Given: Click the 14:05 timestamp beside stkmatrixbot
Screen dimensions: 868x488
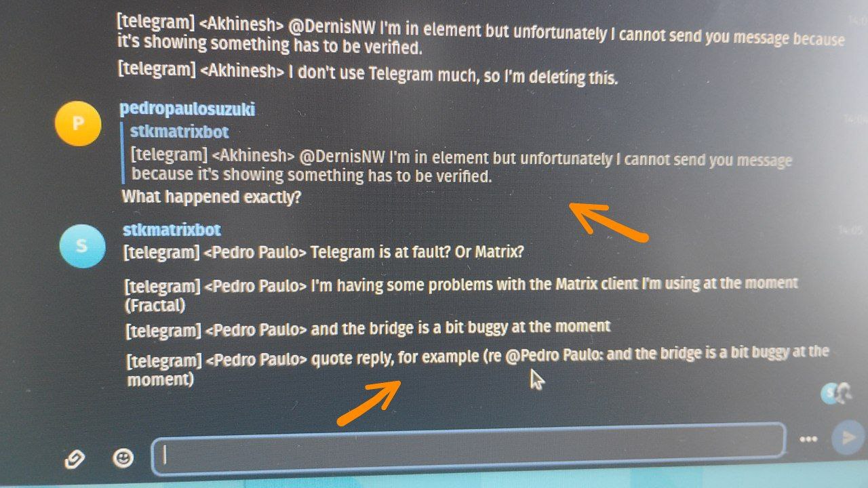Looking at the screenshot, I should (850, 230).
